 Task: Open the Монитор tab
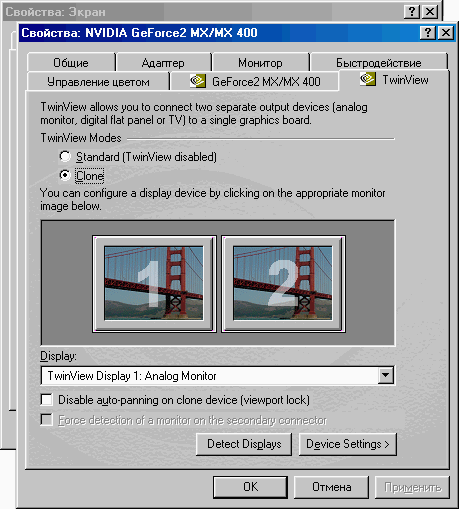pyautogui.click(x=260, y=62)
